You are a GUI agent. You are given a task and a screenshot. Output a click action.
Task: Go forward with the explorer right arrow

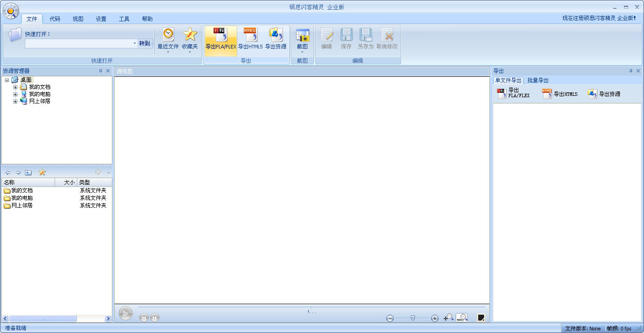(x=18, y=172)
